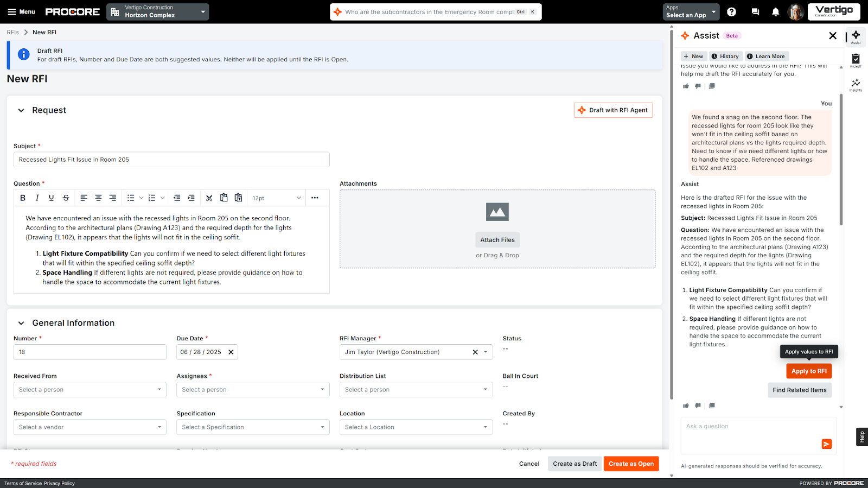Open the Location dropdown
The image size is (868, 488).
coord(416,427)
